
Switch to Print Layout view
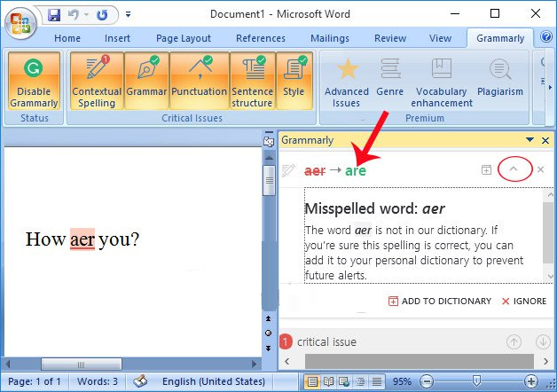312,381
